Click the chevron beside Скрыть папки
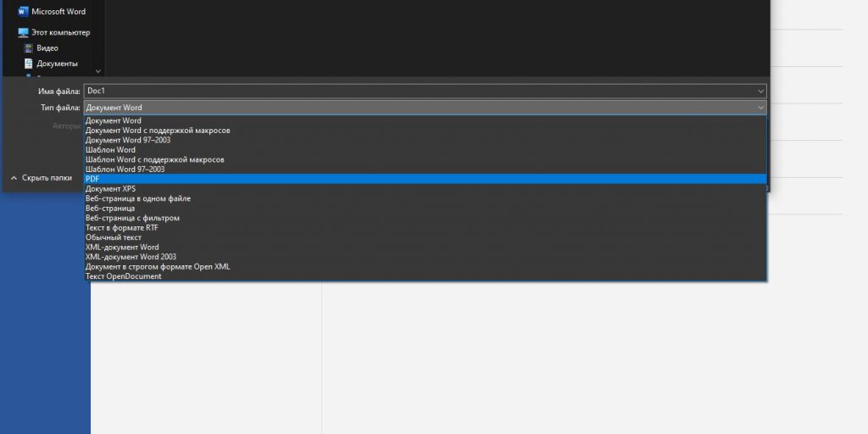Viewport: 868px width, 434px height. click(14, 178)
